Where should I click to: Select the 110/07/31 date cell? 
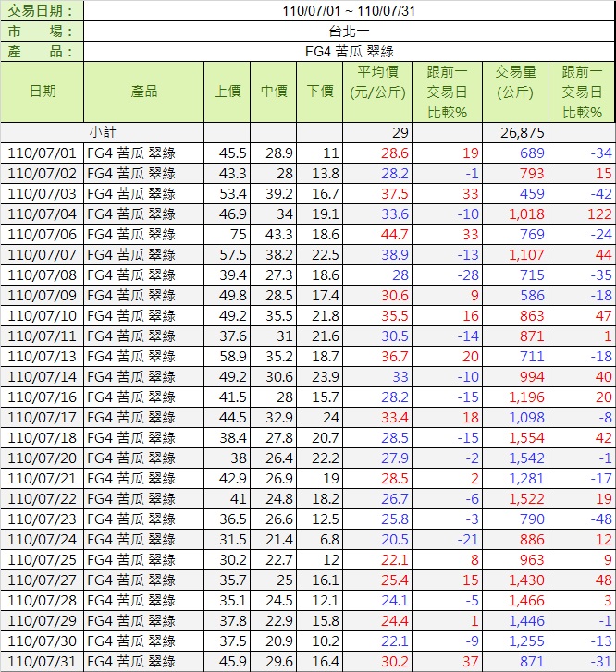point(43,661)
